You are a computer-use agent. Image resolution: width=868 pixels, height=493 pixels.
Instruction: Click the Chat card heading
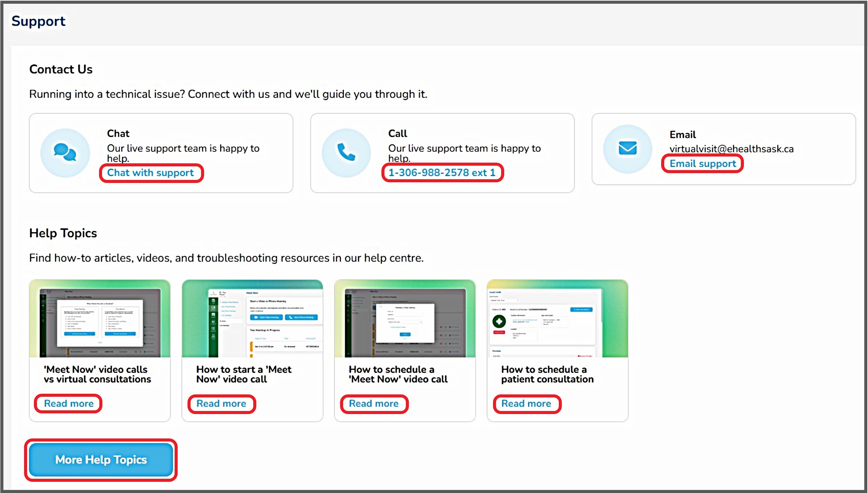point(118,133)
